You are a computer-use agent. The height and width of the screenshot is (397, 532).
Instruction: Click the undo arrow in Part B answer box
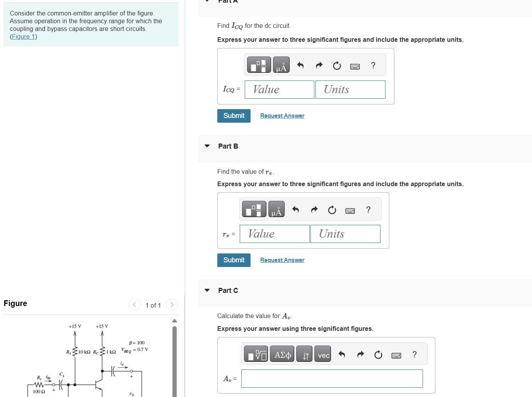pos(295,209)
